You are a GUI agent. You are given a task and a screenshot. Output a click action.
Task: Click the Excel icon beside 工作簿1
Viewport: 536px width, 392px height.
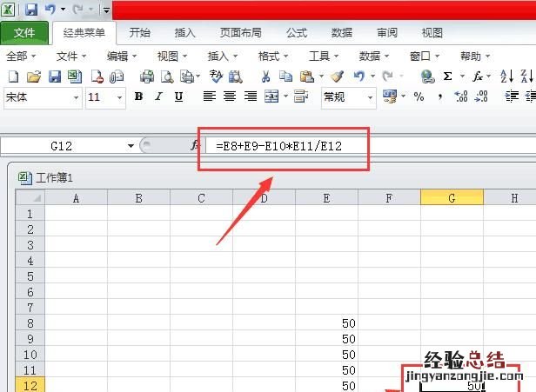pos(25,178)
